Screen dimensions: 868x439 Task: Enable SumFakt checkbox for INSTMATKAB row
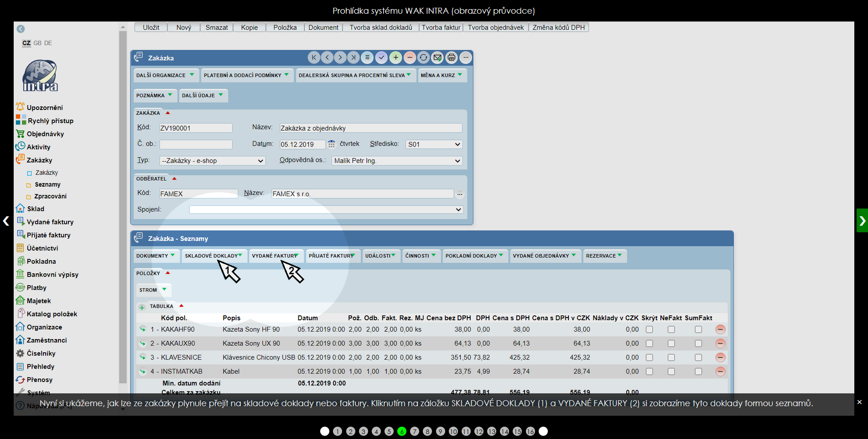pyautogui.click(x=698, y=371)
